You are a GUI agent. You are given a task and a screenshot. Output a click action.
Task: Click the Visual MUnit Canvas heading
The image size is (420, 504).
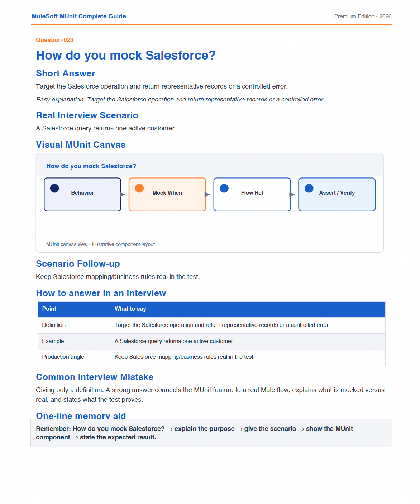[81, 145]
